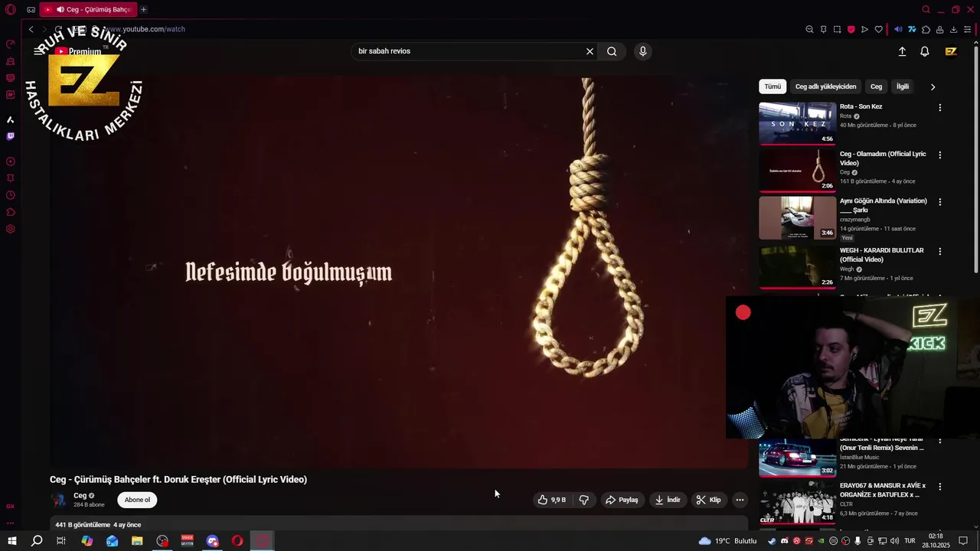Dislike the video with thumbs-down
This screenshot has height=551, width=980.
point(584,500)
